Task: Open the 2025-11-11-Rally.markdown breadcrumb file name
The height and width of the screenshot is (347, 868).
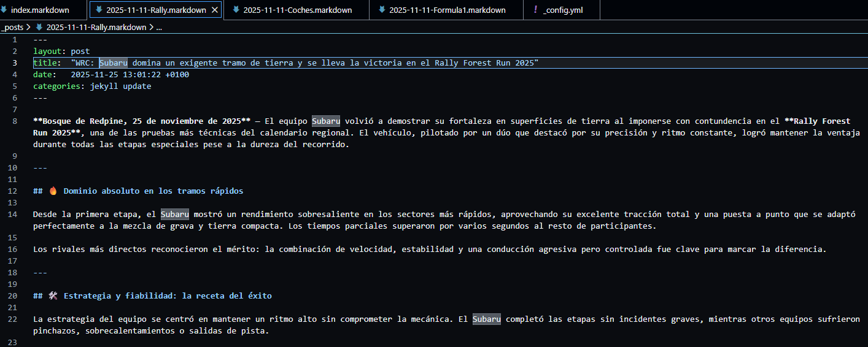Action: pyautogui.click(x=96, y=27)
